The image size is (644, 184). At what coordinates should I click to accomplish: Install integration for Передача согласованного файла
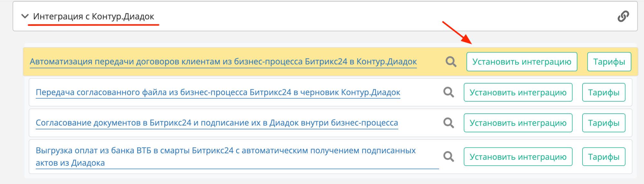(518, 92)
